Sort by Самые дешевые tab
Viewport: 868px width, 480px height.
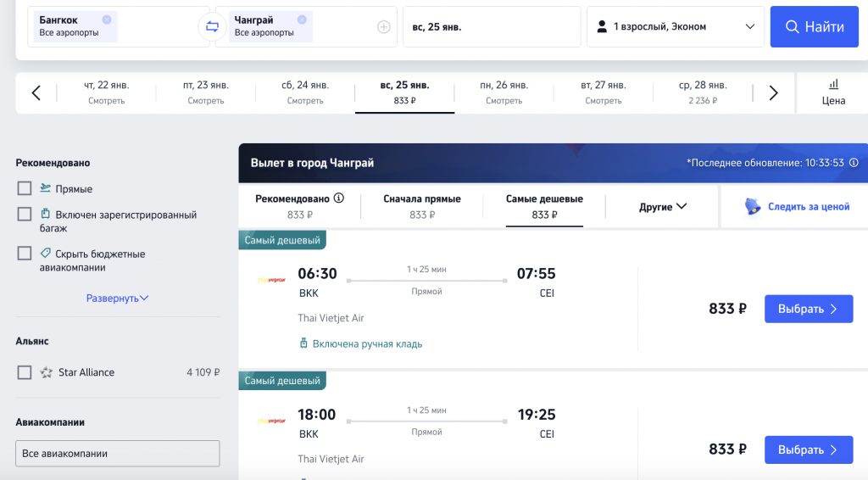(x=544, y=207)
